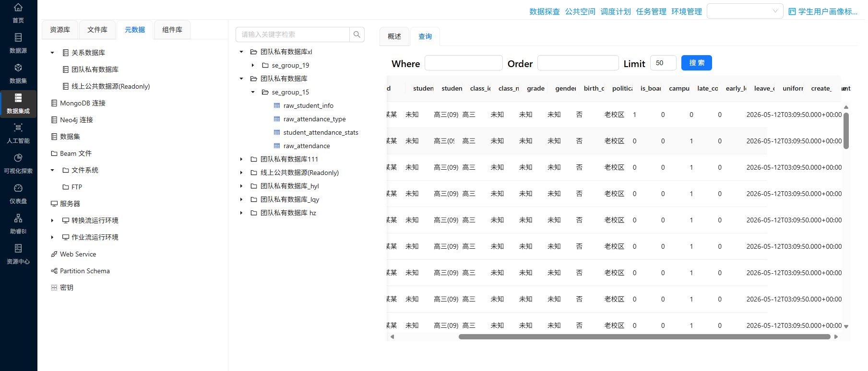
Task: Expand 团队私有数据库_hyl folder
Action: coord(241,186)
